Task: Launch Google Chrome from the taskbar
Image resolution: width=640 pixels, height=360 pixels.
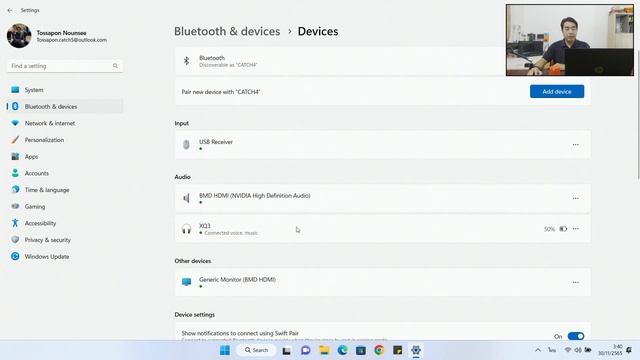Action: [379, 350]
